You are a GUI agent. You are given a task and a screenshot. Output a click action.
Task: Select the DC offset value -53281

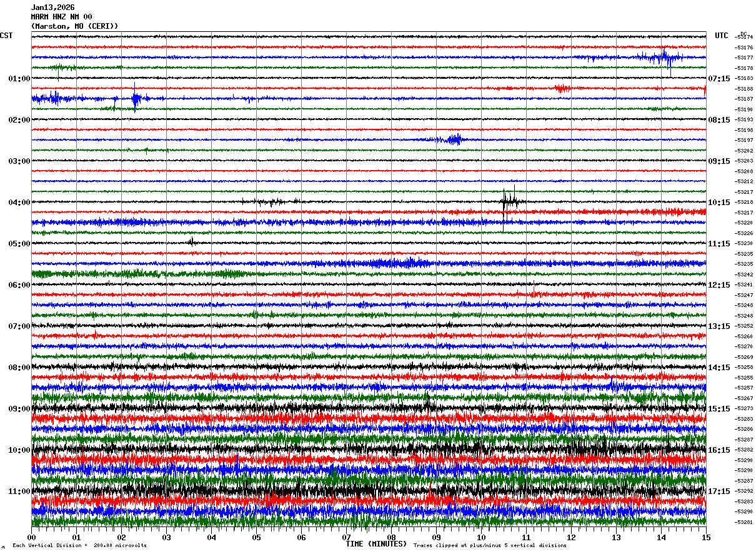point(744,522)
